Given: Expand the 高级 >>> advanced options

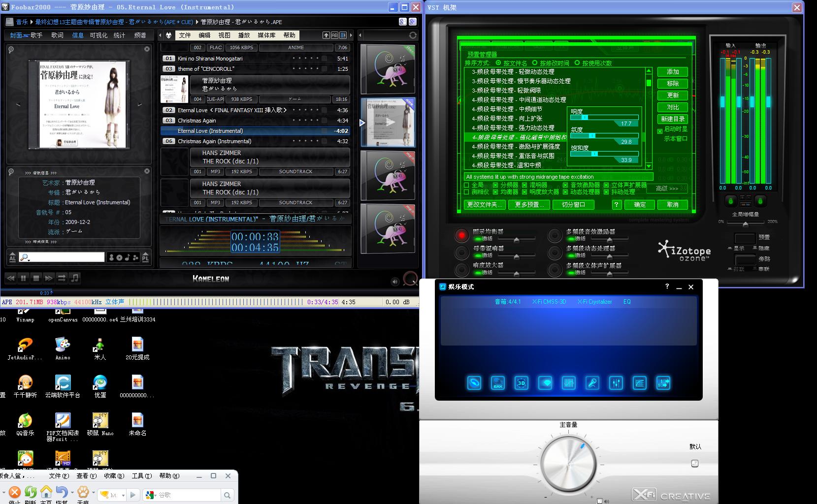Looking at the screenshot, I should point(667,189).
